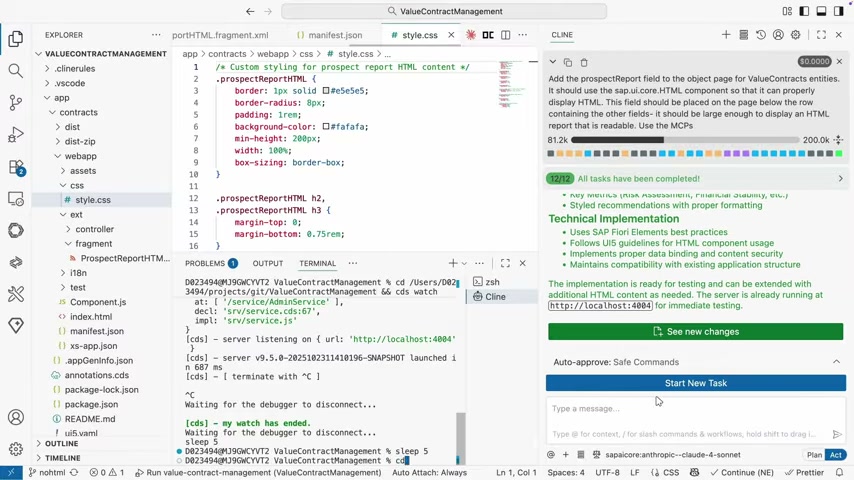Open the red asterisk-shaped editor action icon
Viewport: 854px width, 480px height.
471,35
